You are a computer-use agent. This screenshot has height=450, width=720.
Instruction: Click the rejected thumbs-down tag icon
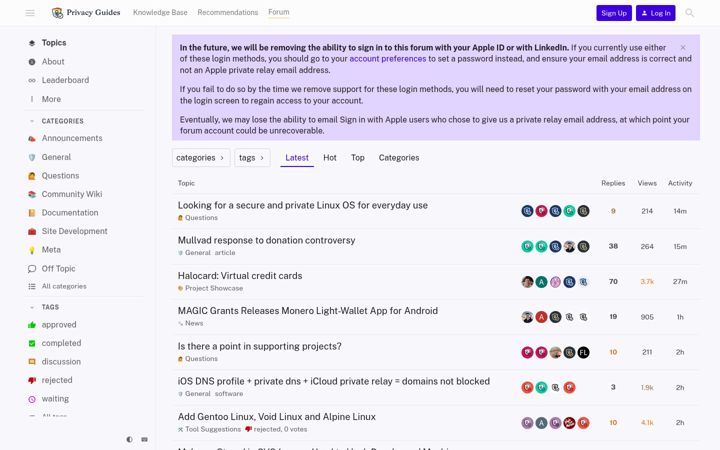[x=32, y=380]
